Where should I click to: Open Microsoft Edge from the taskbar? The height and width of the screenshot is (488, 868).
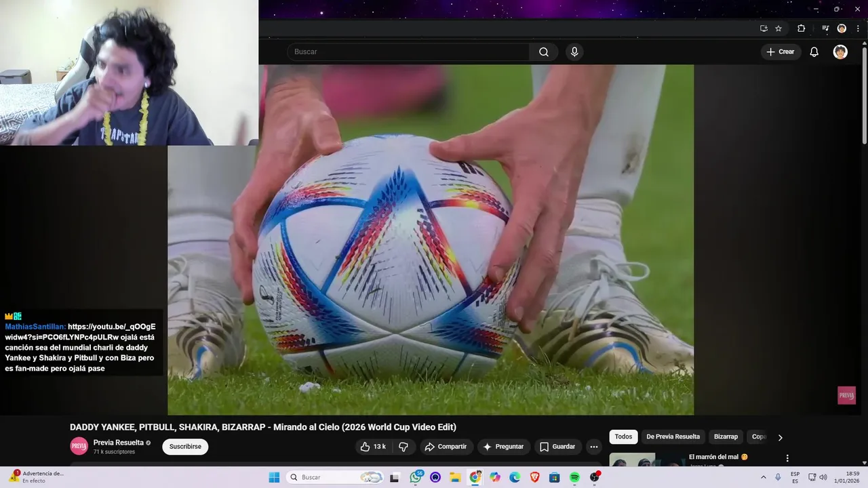(x=515, y=477)
